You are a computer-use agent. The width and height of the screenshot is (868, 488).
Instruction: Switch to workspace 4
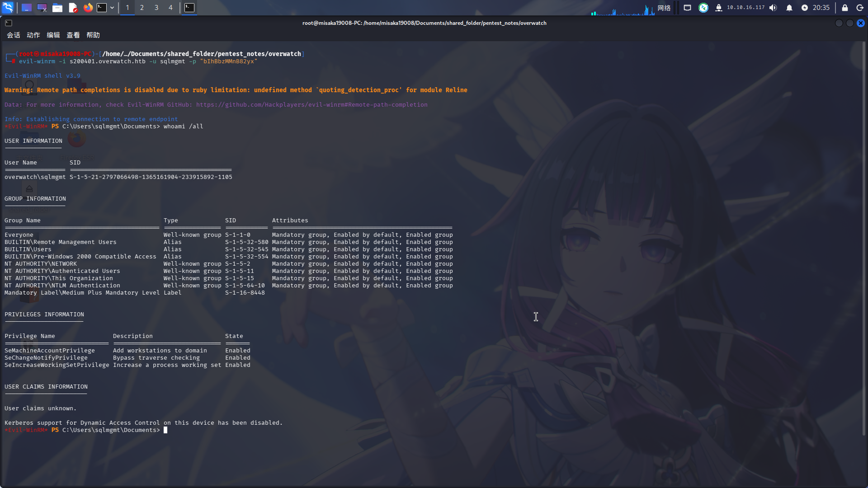[x=170, y=8]
